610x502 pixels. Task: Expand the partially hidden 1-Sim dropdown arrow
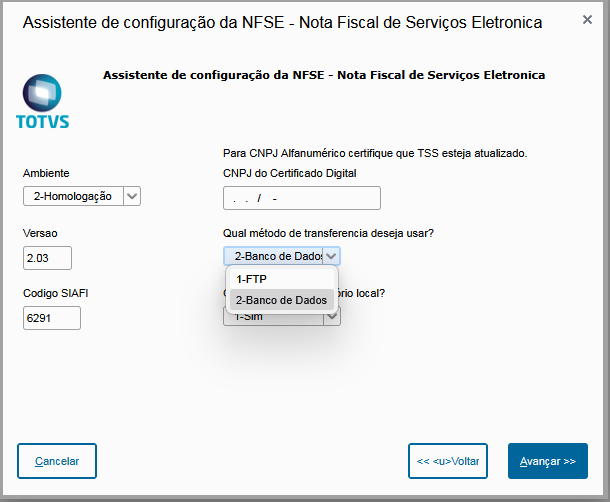333,315
